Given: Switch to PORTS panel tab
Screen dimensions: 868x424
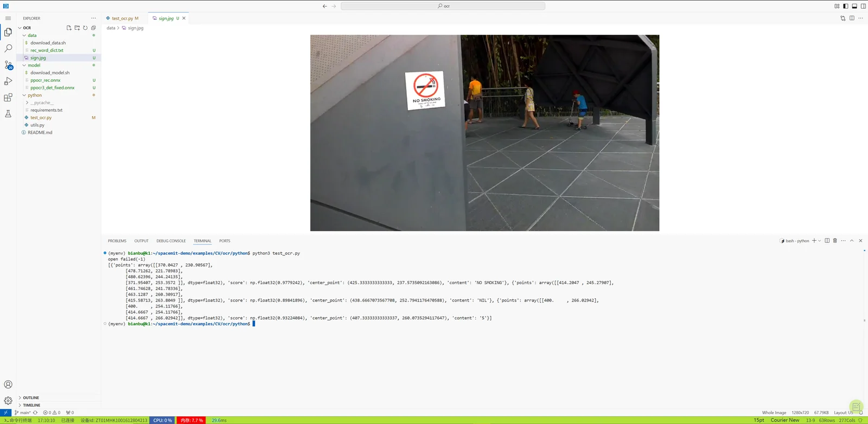Looking at the screenshot, I should 225,241.
